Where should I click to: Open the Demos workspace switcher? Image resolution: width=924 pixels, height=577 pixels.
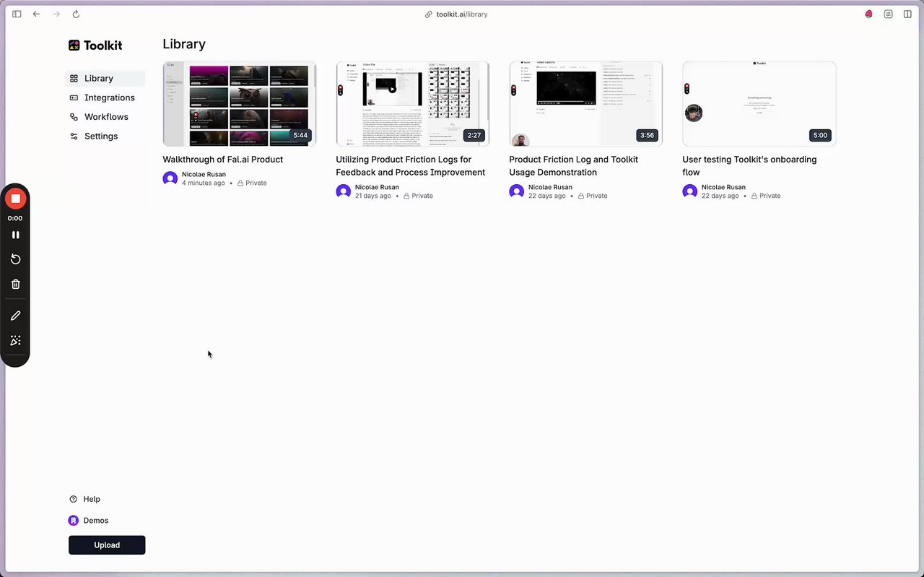[89, 520]
